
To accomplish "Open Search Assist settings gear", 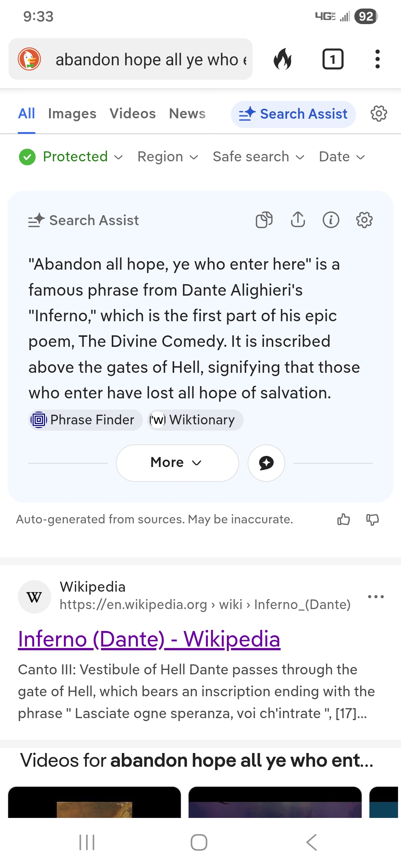I will pos(364,220).
